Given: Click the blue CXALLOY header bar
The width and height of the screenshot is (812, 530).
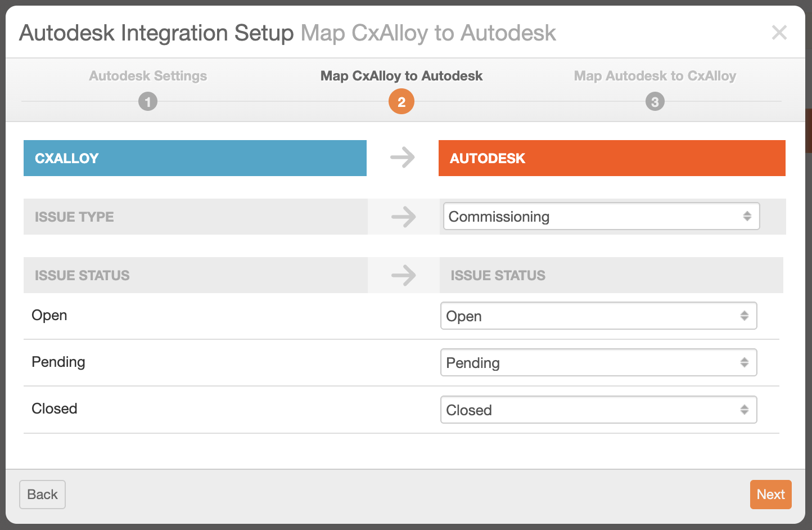Looking at the screenshot, I should 195,158.
